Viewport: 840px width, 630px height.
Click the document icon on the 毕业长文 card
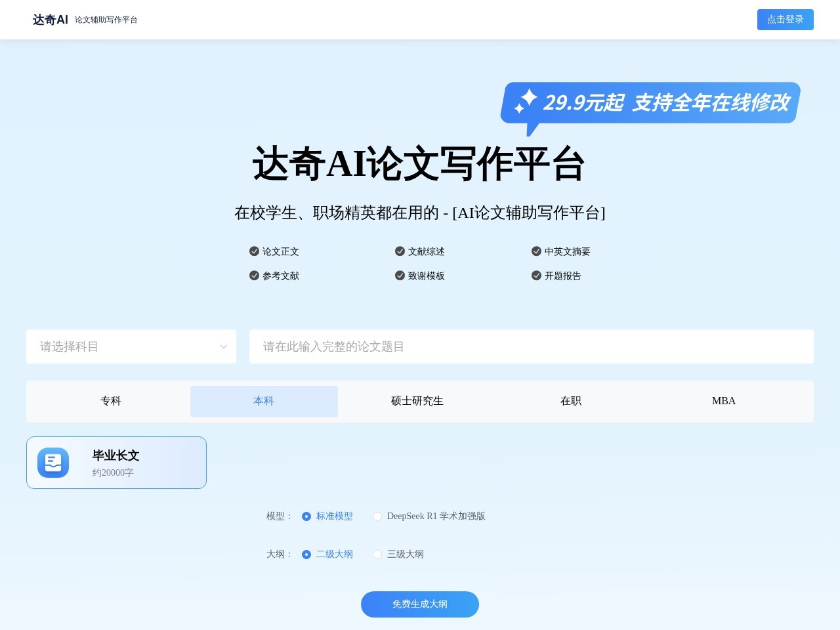point(53,463)
